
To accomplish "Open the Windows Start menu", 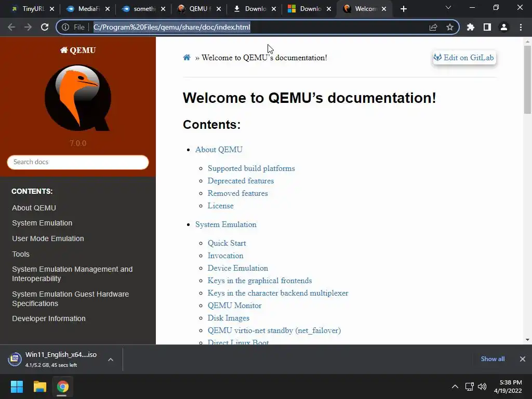I will coord(17,387).
